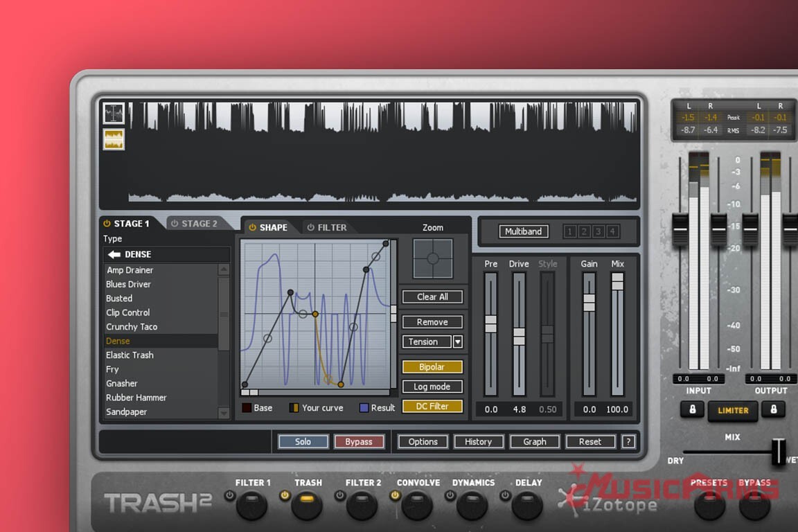Open the Filter tab next to Shape
The image size is (798, 532).
tap(327, 227)
